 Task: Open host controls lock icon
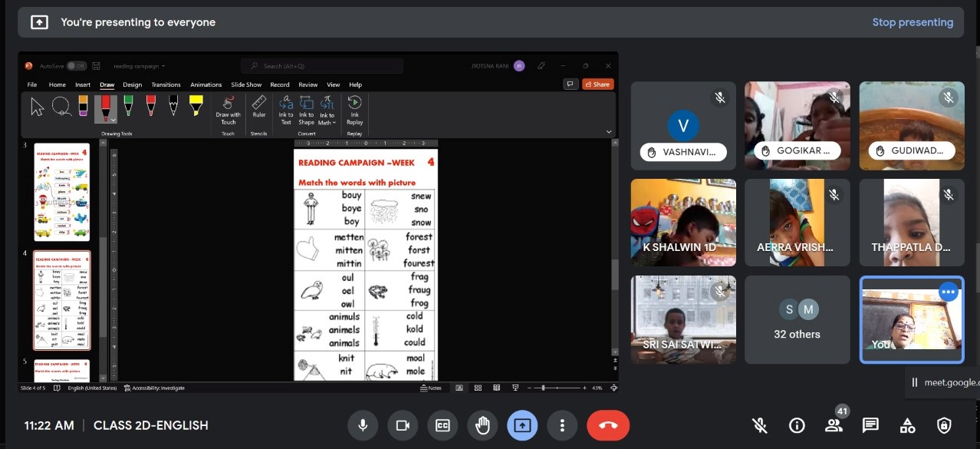pyautogui.click(x=944, y=425)
